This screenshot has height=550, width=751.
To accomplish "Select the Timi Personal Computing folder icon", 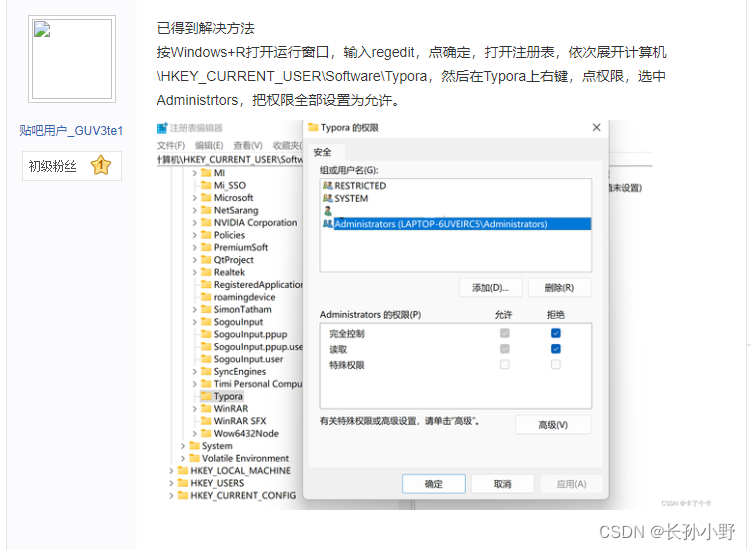I will [x=206, y=384].
